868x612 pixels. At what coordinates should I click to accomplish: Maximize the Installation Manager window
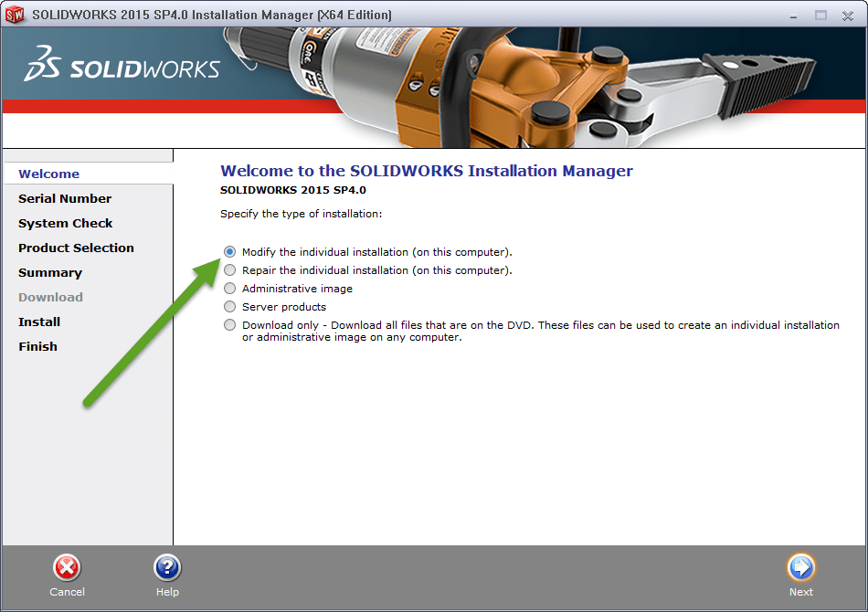click(x=821, y=16)
